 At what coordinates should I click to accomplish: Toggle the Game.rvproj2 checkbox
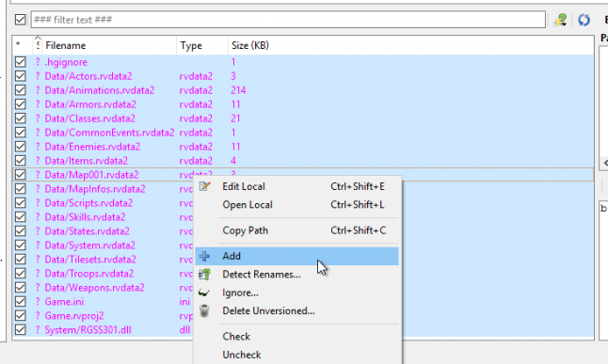coord(20,315)
